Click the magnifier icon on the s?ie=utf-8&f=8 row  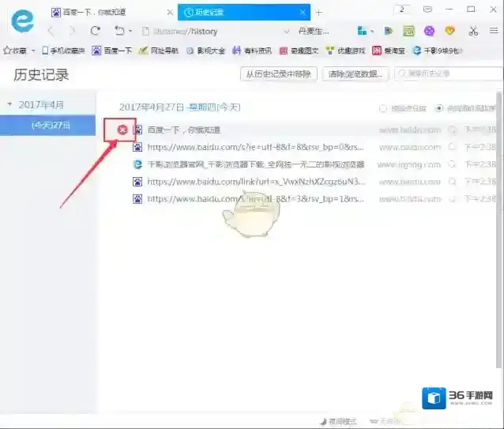452,147
